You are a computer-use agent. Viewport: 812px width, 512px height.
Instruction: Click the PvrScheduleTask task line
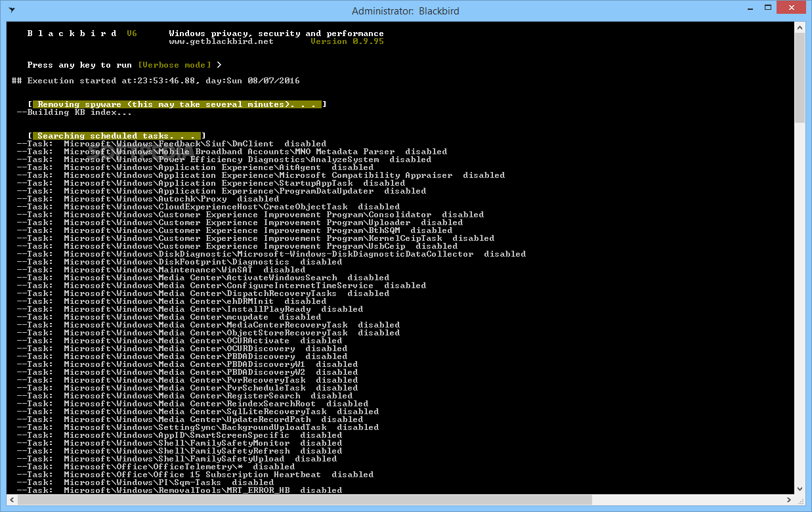187,388
